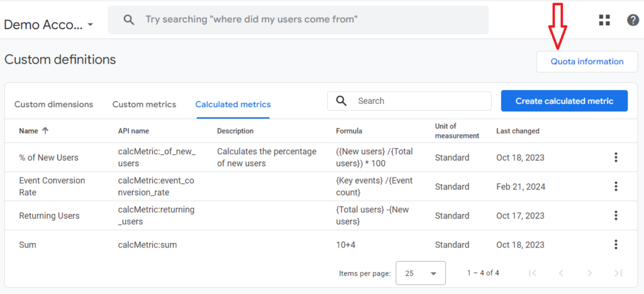Viewport: 644px width, 294px height.
Task: Click the magnifier icon in top search bar
Action: [129, 20]
